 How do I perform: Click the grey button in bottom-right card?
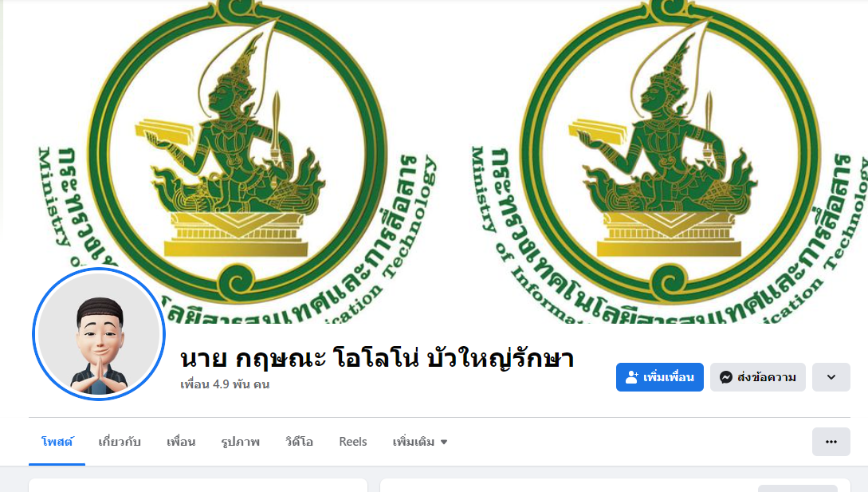coord(798,488)
